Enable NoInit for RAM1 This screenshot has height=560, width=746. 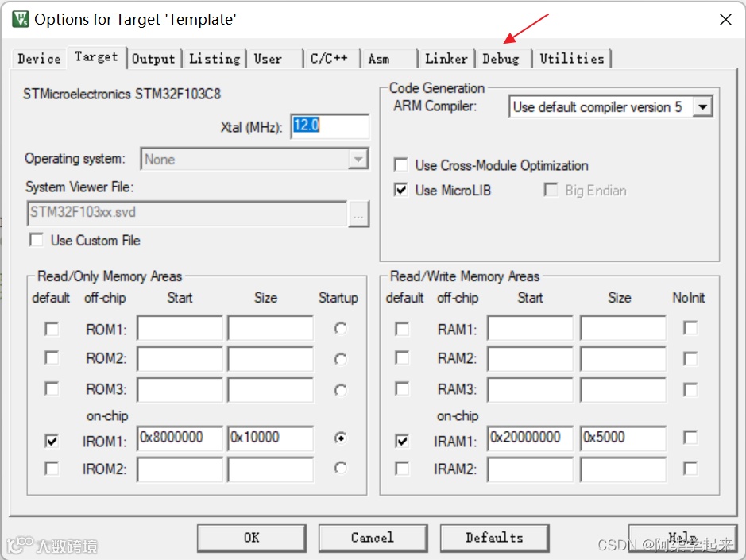[690, 328]
